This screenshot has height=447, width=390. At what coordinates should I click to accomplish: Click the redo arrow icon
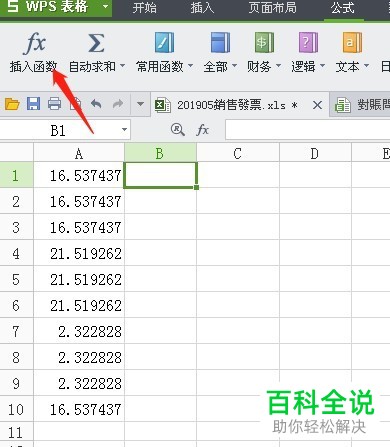(x=118, y=104)
